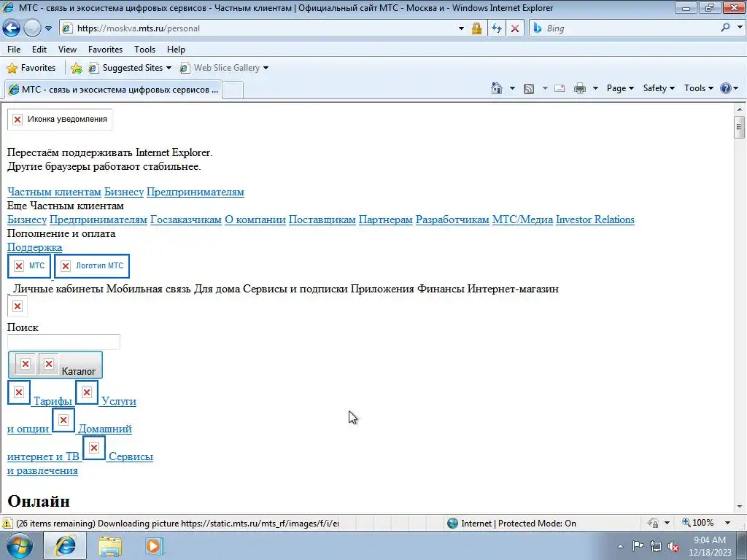Screen dimensions: 747x560
Task: Open a new blank tab
Action: [233, 90]
